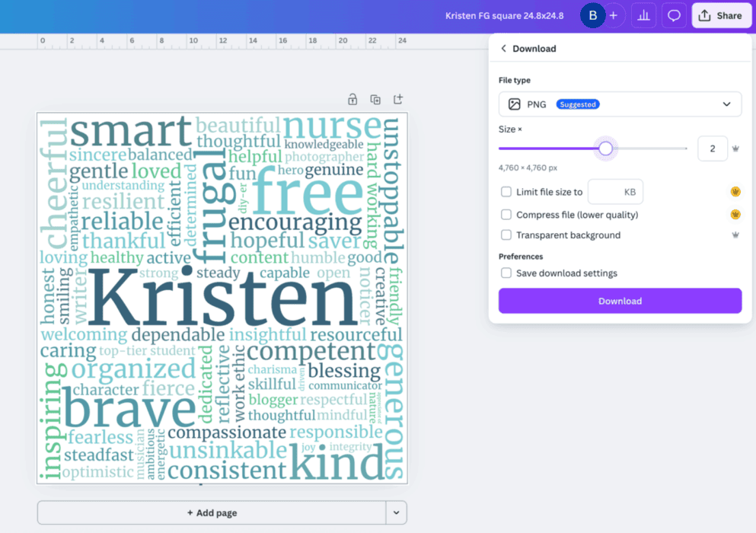Image resolution: width=756 pixels, height=533 pixels.
Task: Click the size multiplier value field
Action: click(x=713, y=148)
